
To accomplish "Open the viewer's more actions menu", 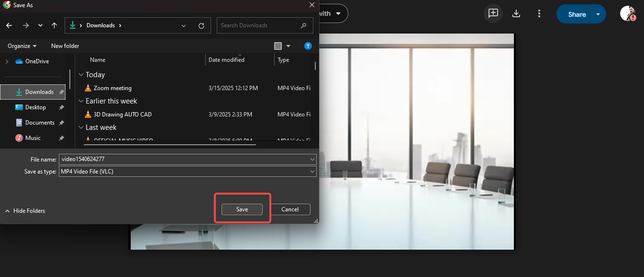I will [x=539, y=13].
